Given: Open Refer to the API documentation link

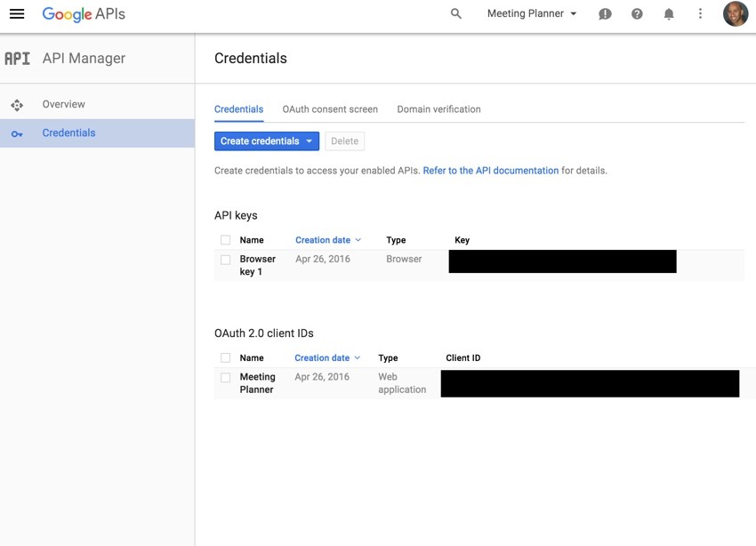Looking at the screenshot, I should pyautogui.click(x=491, y=171).
